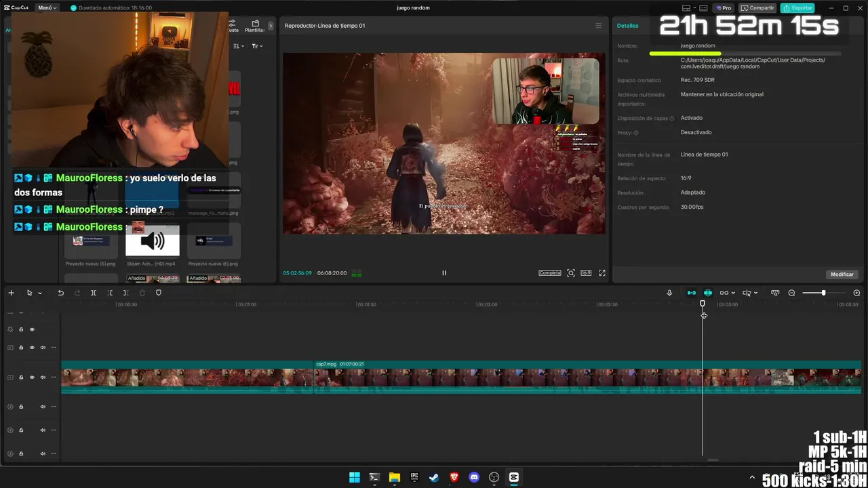Viewport: 868px width, 488px height.
Task: Mute the cap7.mpg video track
Action: (43, 378)
